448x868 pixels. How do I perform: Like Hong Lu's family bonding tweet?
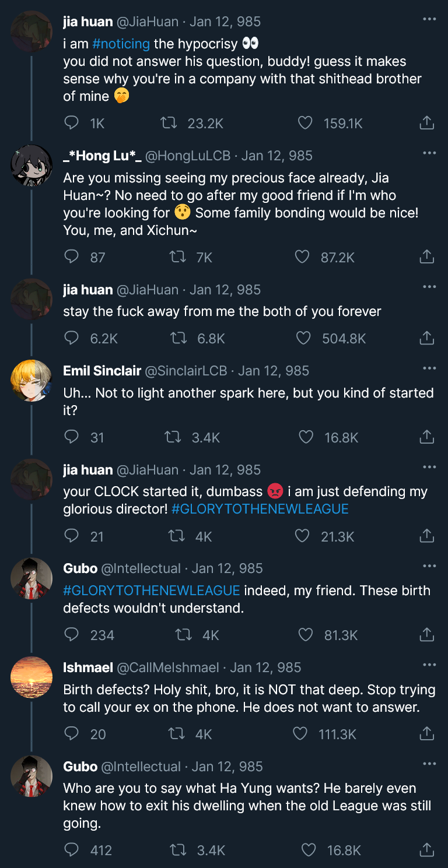tap(302, 257)
